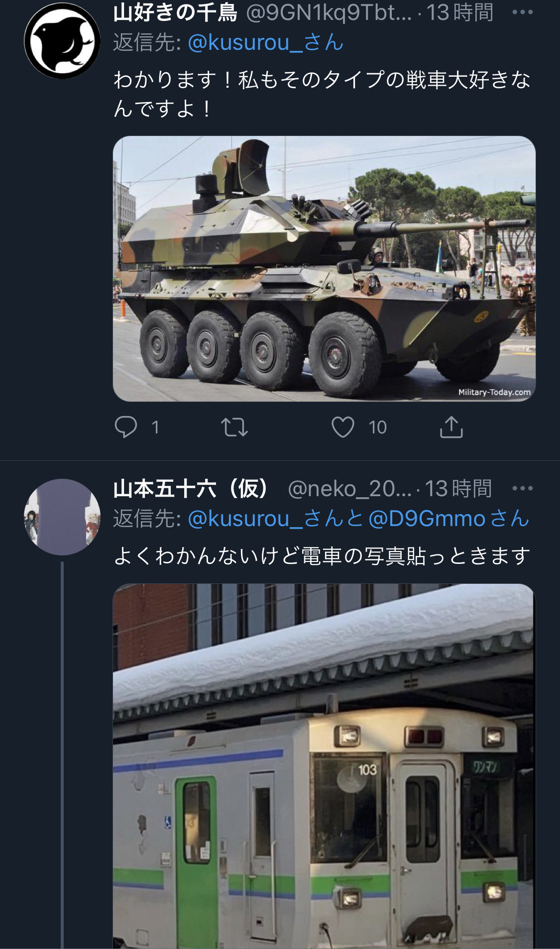Open 山好きの千鳥 display name

pyautogui.click(x=175, y=12)
